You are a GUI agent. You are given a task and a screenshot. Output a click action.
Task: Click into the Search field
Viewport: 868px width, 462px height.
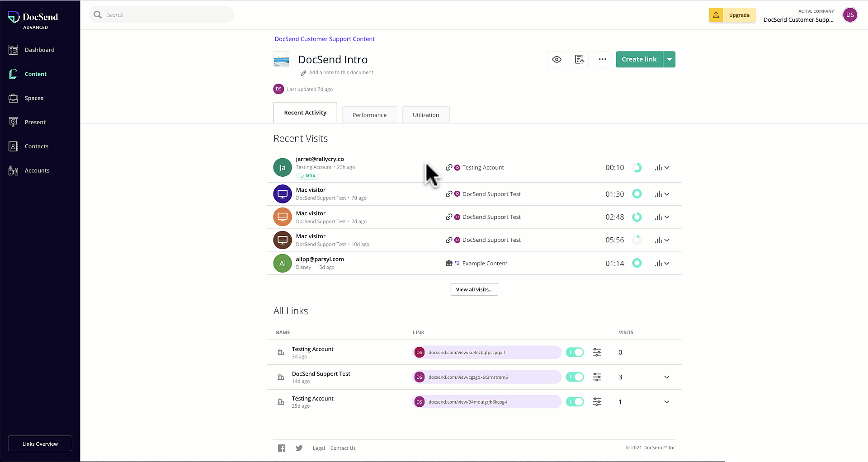[x=162, y=15]
